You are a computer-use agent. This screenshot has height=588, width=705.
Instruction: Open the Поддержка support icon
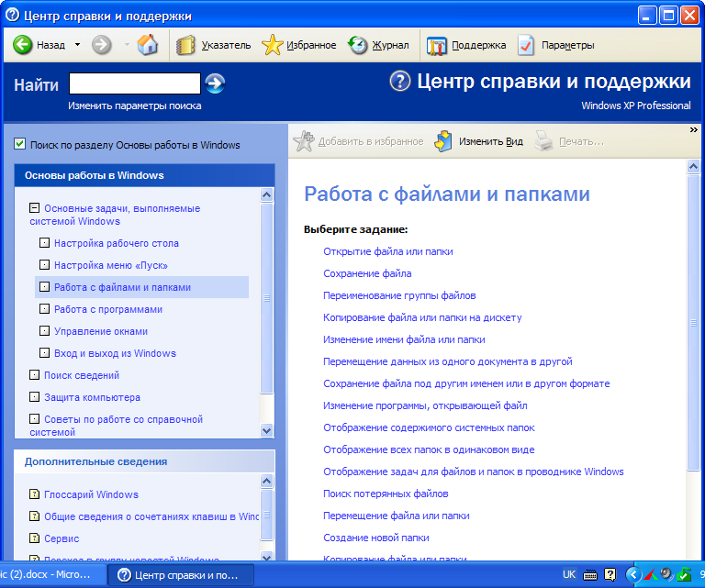pyautogui.click(x=436, y=46)
